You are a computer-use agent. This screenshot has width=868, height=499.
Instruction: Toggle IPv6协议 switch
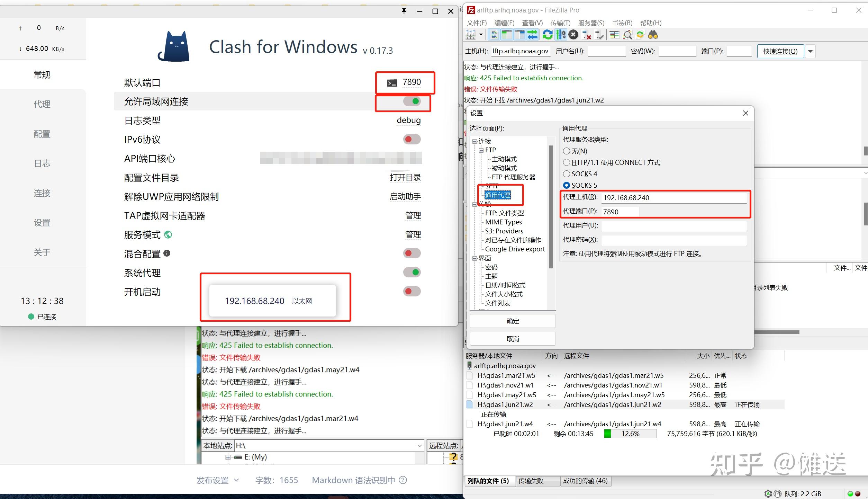[412, 139]
